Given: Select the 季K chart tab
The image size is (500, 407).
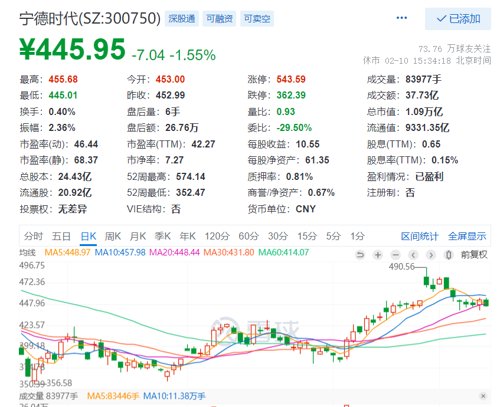Looking at the screenshot, I should click(x=163, y=236).
